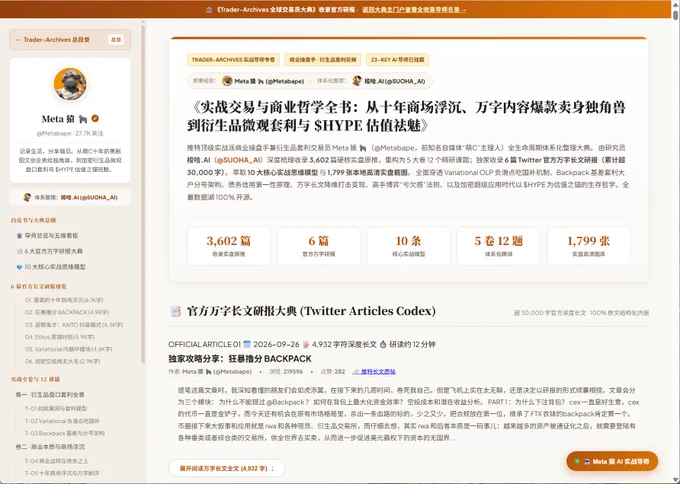Click the 总览 button in the sidebar header

116,39
